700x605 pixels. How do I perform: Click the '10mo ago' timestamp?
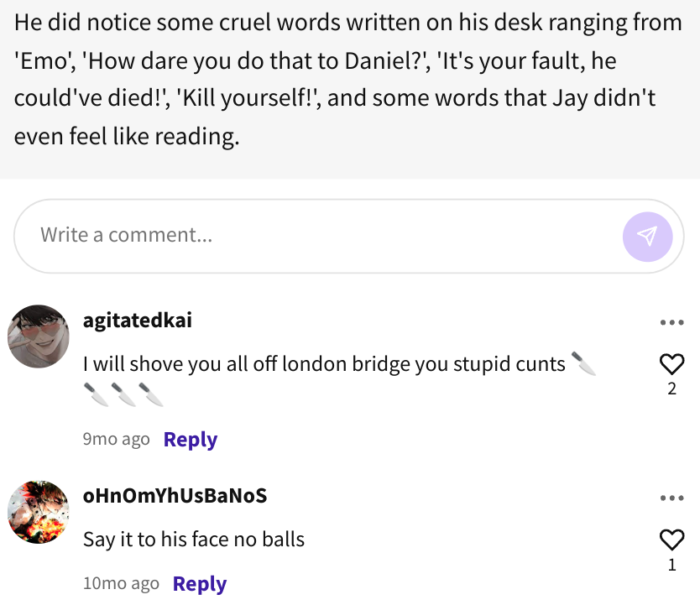pos(121,584)
